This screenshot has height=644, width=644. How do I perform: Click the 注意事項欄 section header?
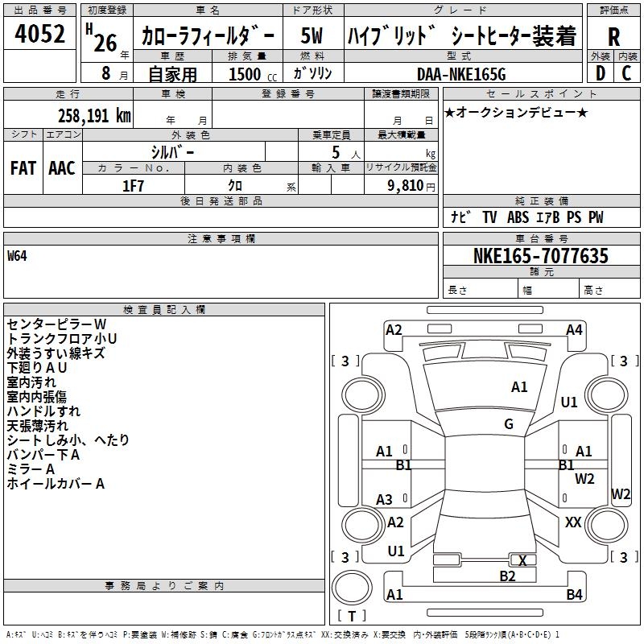221,238
